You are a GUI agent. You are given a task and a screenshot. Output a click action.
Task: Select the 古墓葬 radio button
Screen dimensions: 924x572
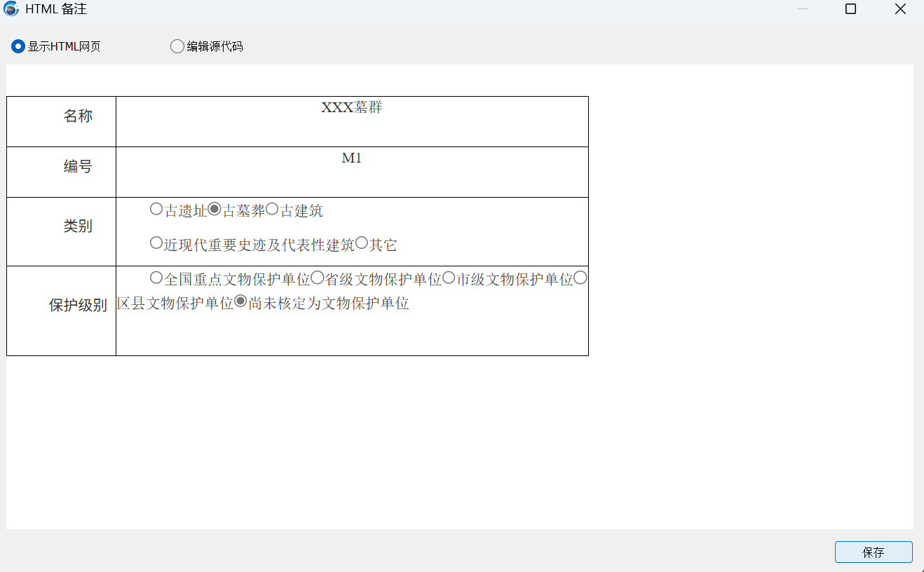click(215, 209)
